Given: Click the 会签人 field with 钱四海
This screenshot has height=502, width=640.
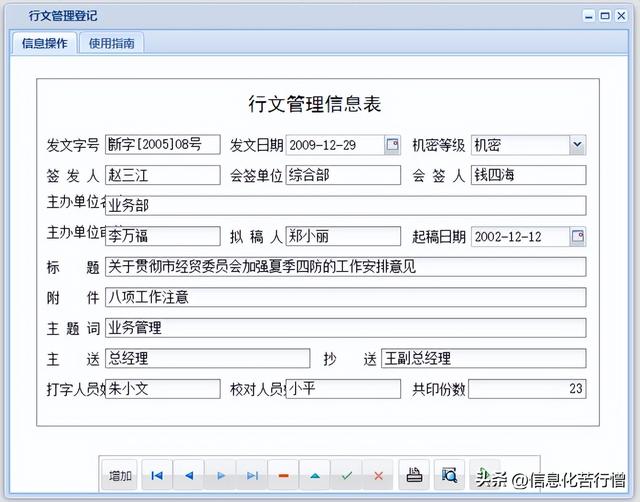Looking at the screenshot, I should click(x=529, y=175).
